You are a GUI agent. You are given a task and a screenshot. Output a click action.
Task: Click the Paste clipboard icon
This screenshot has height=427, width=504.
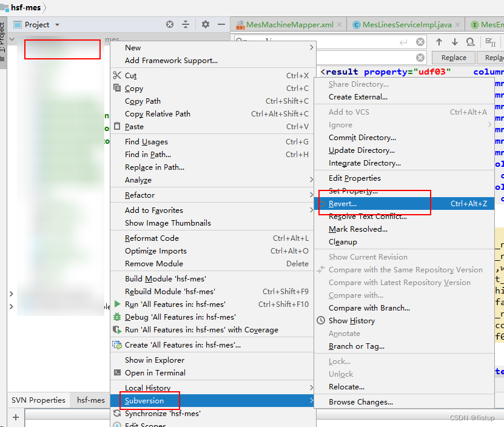click(x=117, y=126)
